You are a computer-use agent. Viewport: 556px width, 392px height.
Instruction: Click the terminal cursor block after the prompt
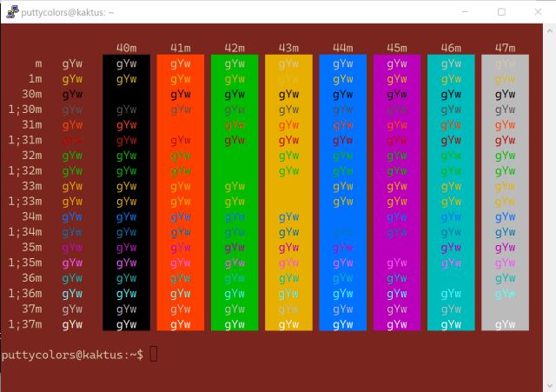click(x=154, y=354)
